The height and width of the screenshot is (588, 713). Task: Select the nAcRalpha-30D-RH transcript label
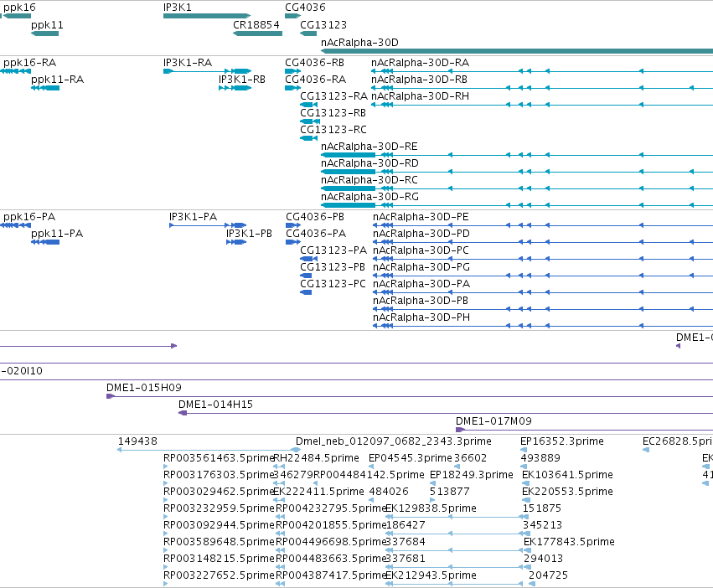click(420, 96)
